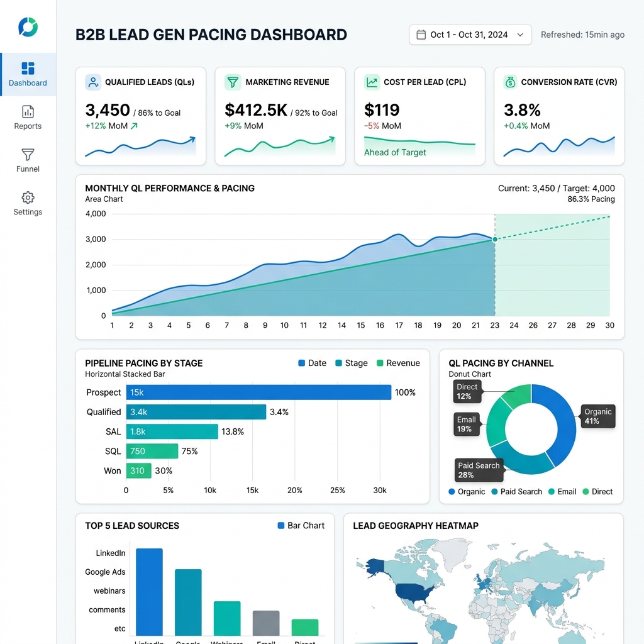Click the Won 310 bar
The width and height of the screenshot is (644, 644).
[x=139, y=470]
